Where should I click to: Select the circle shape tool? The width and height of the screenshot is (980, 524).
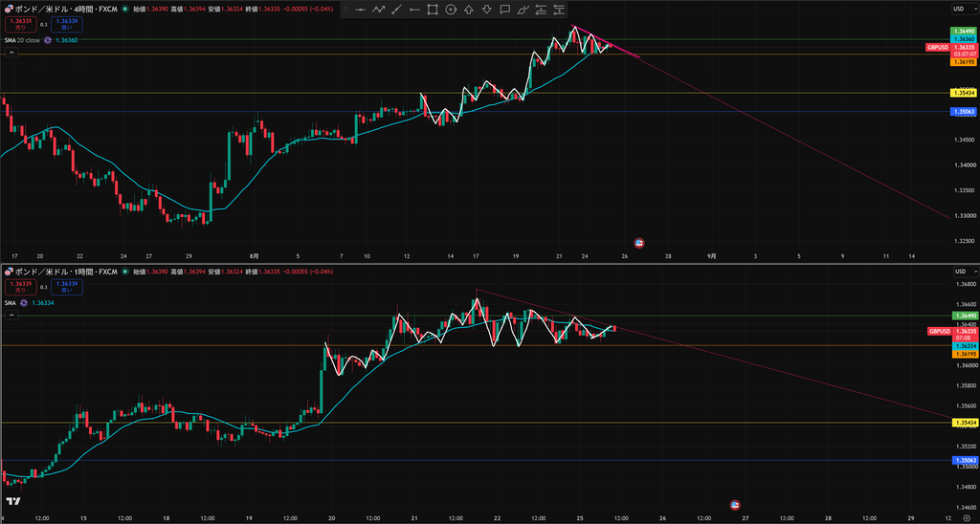(451, 10)
